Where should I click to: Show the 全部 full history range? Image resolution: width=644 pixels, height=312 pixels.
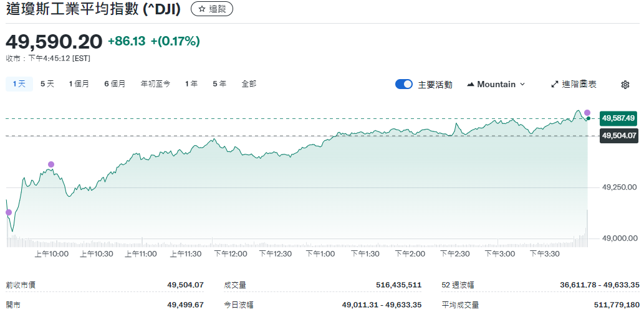coord(249,84)
